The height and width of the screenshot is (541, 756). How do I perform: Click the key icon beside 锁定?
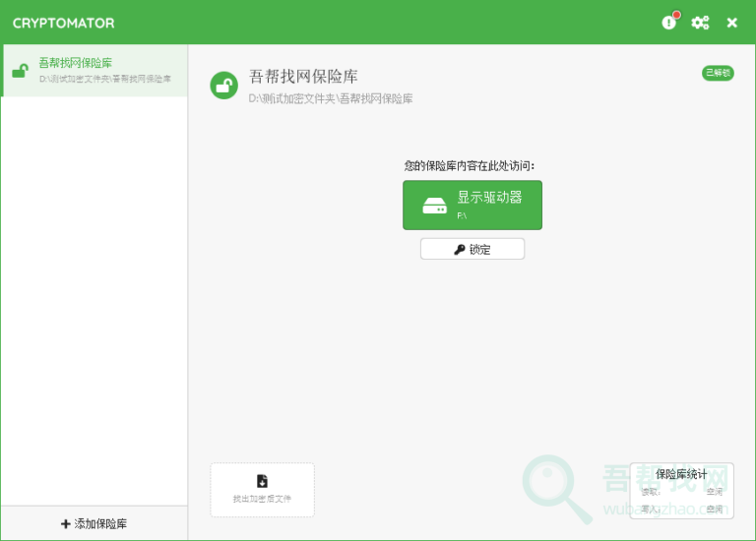[x=459, y=250]
